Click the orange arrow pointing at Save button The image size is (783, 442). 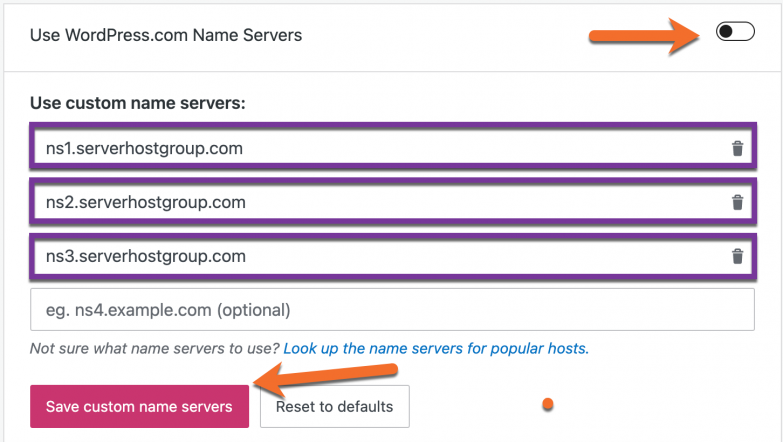tap(318, 377)
